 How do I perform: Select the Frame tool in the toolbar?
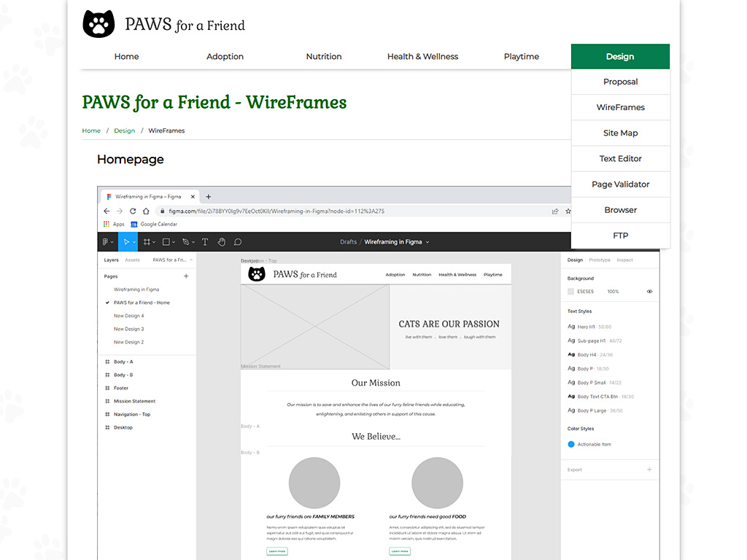point(147,241)
